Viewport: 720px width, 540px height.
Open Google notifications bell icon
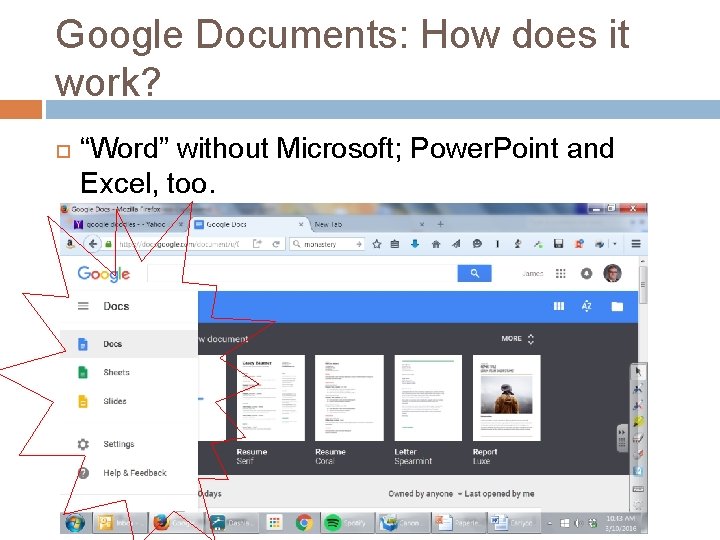coord(586,274)
